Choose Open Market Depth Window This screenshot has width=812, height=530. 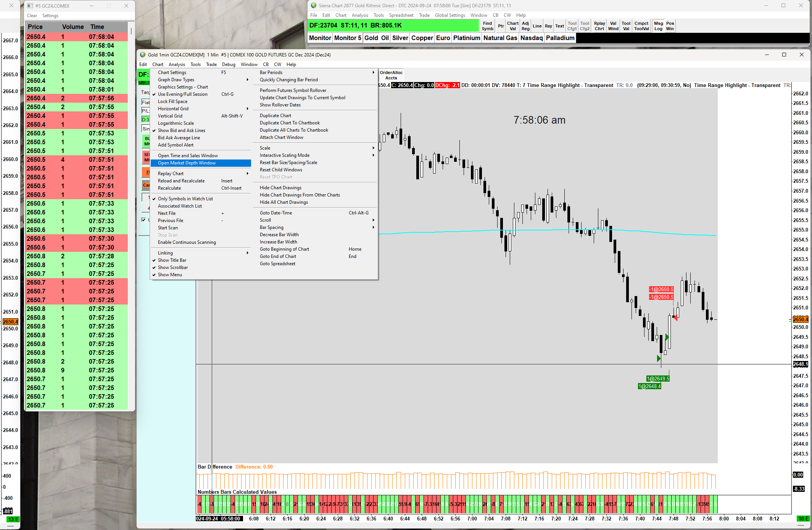point(187,163)
